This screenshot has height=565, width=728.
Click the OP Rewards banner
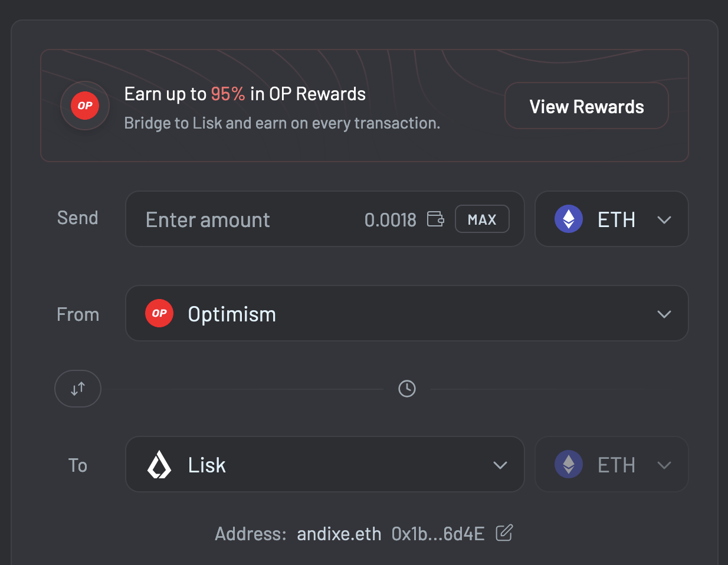[x=364, y=106]
